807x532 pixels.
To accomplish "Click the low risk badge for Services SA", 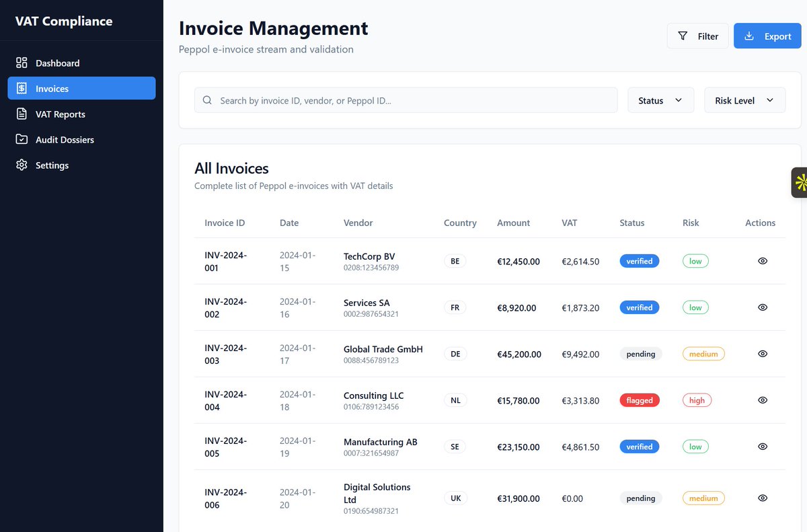I will pos(695,307).
